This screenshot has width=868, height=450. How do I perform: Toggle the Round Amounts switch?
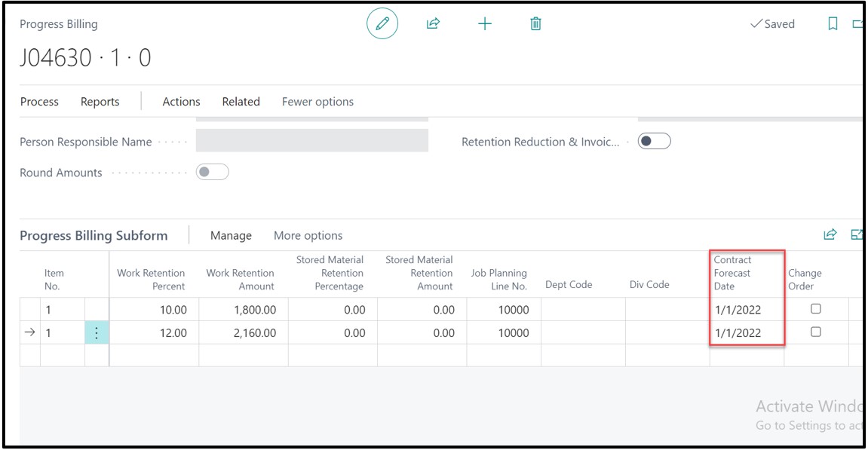pos(212,173)
